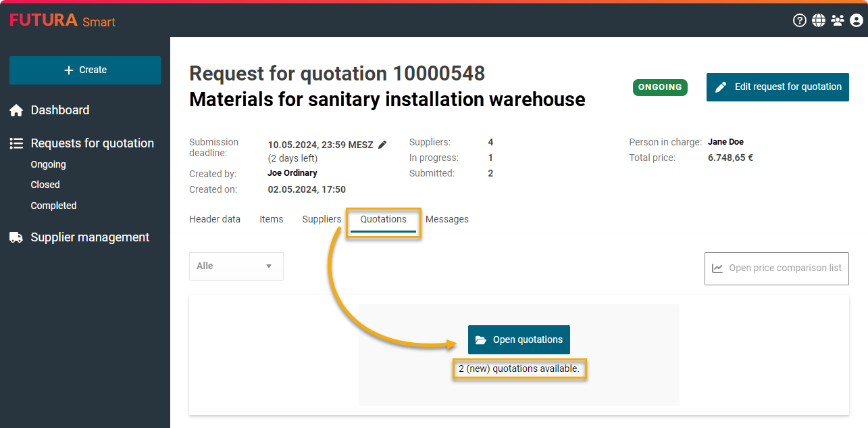
Task: Select the Messages tab
Action: coord(447,219)
